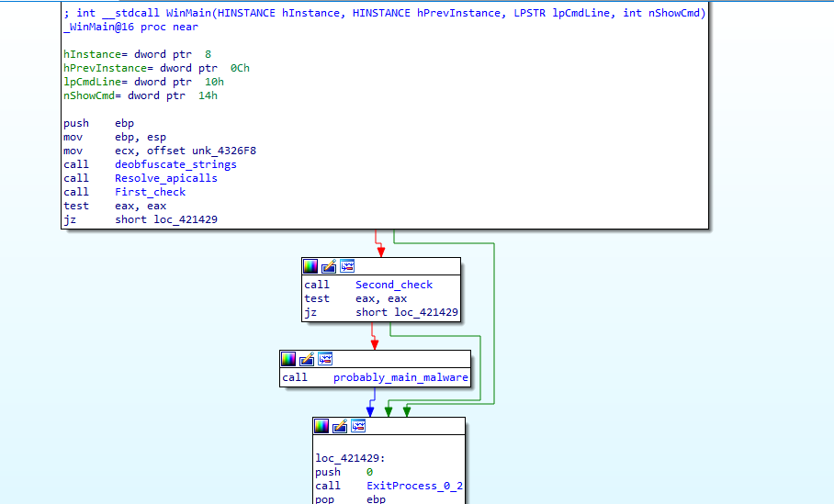Screen dimensions: 834x504
Task: Click the loc_421429: label line
Action: coord(350,458)
